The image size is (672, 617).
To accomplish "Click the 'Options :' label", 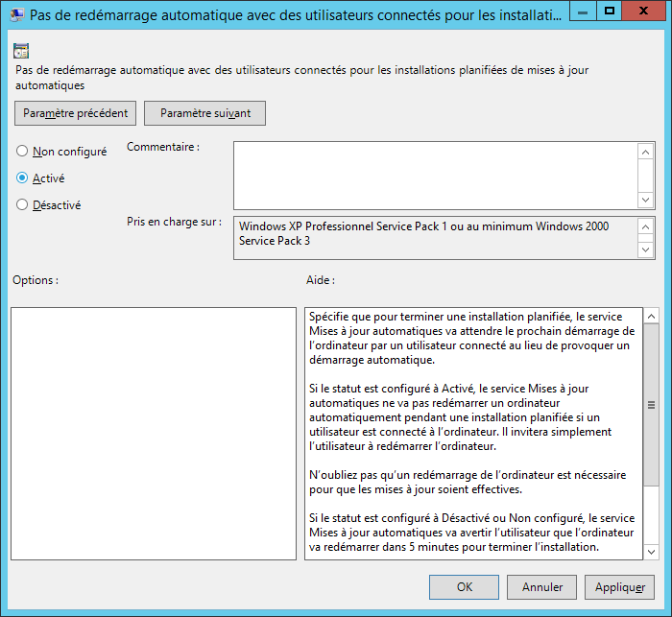I will point(36,280).
